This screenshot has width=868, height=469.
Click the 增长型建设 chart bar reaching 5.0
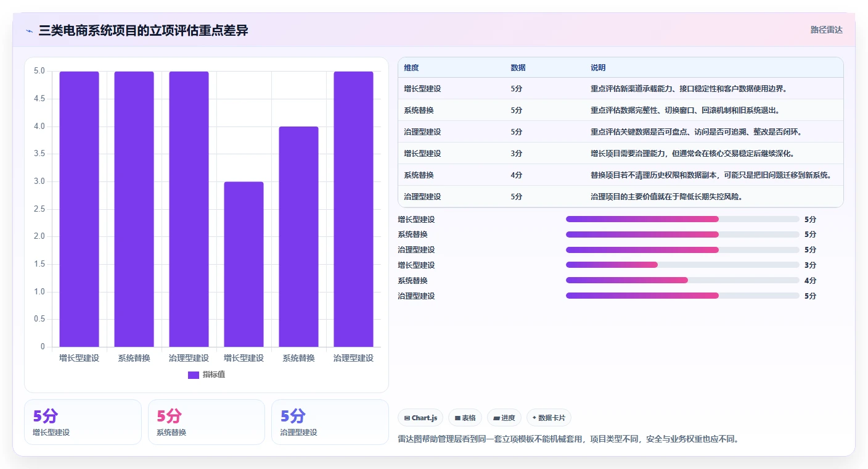click(x=79, y=209)
